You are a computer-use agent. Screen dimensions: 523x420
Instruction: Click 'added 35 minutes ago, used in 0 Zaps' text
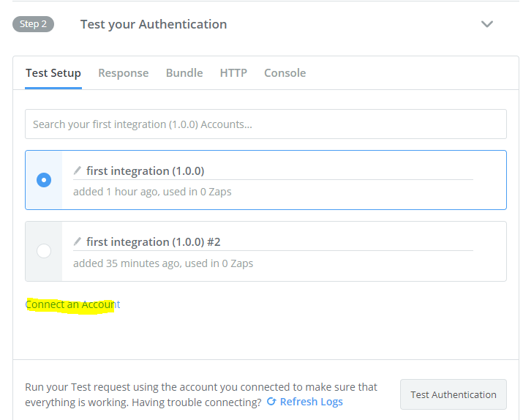coord(163,263)
